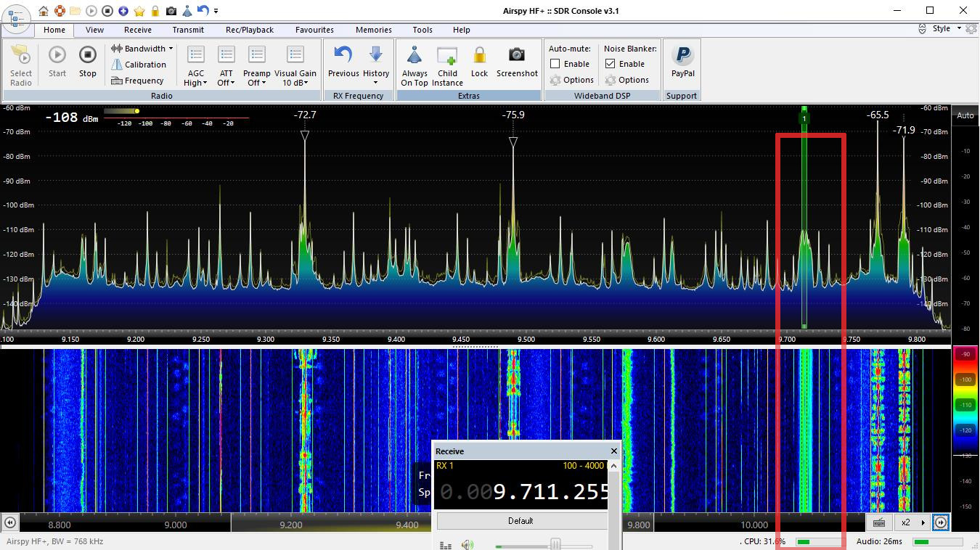980x550 pixels.
Task: Click the Lock button in Extras
Action: pyautogui.click(x=480, y=62)
